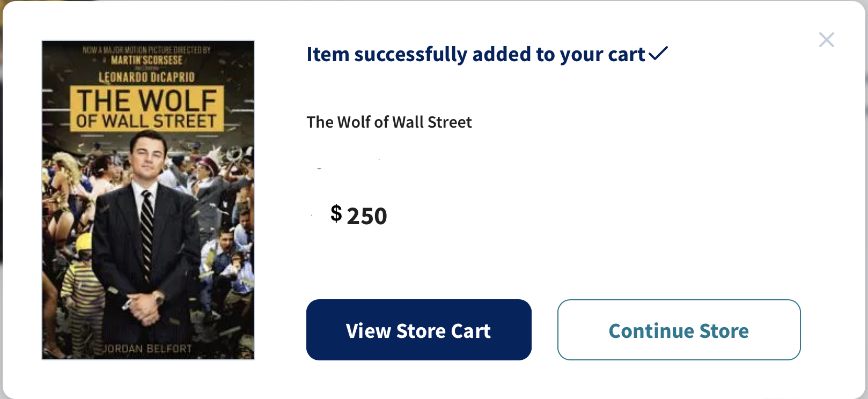Click Martin Scorsese name on cover

(146, 60)
